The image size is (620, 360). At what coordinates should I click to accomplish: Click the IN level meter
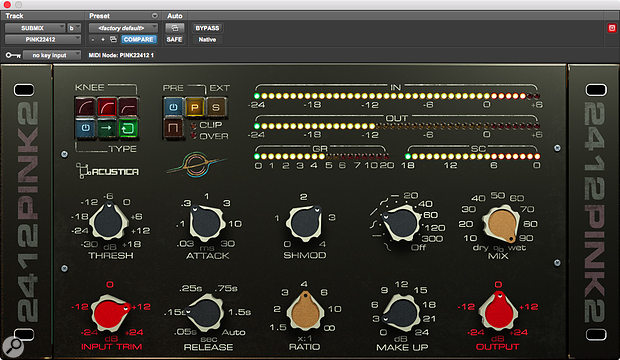coord(397,96)
